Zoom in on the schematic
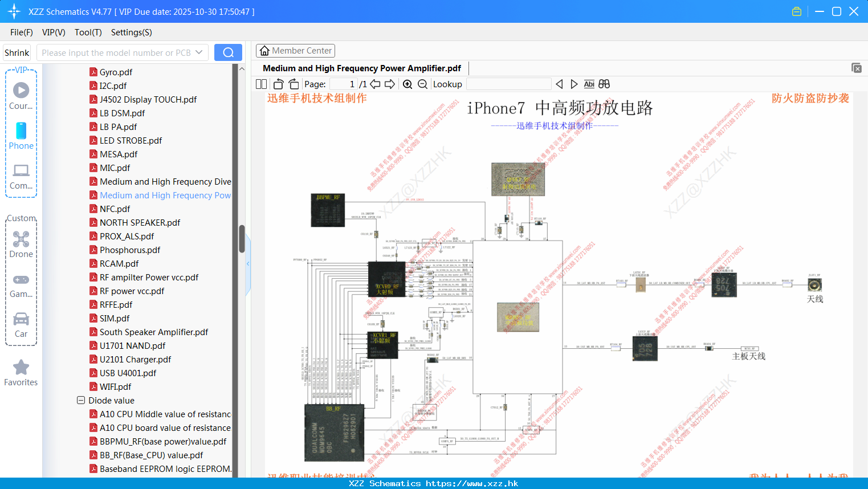Image resolution: width=868 pixels, height=489 pixels. [407, 84]
